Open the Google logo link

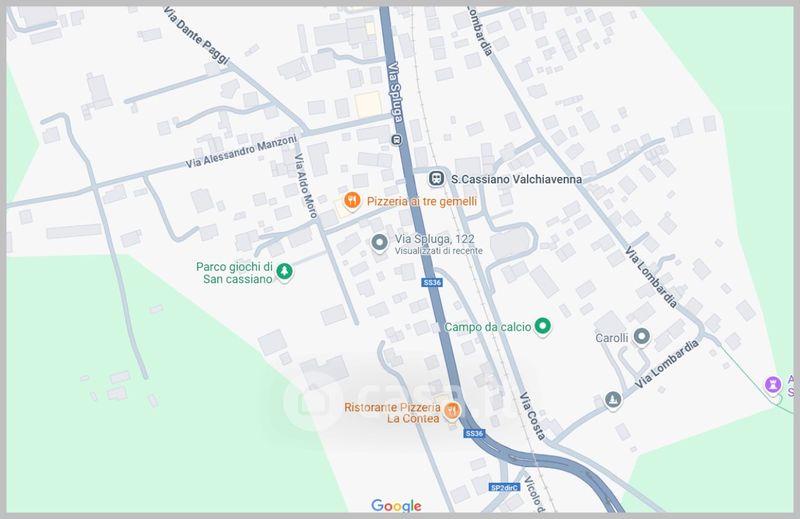[x=396, y=505]
